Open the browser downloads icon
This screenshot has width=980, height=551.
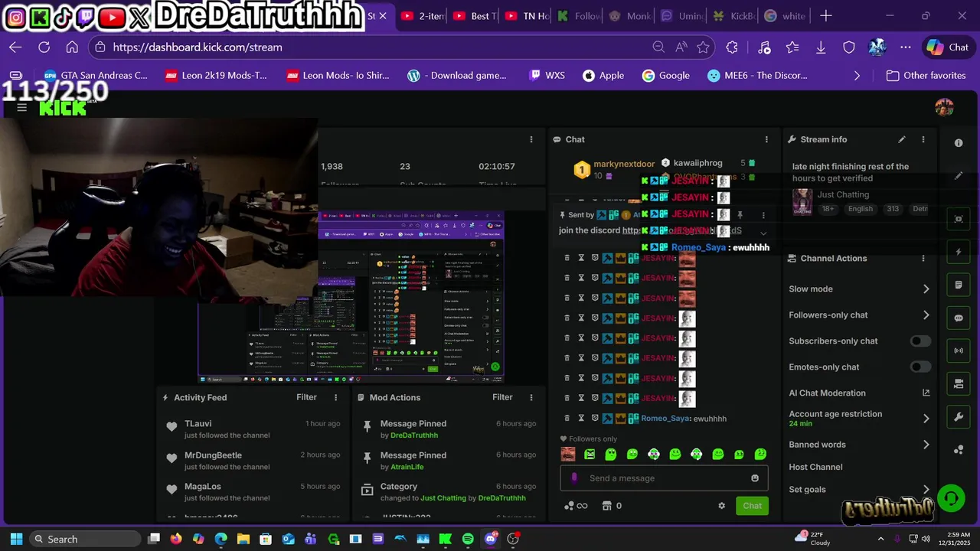click(x=820, y=47)
